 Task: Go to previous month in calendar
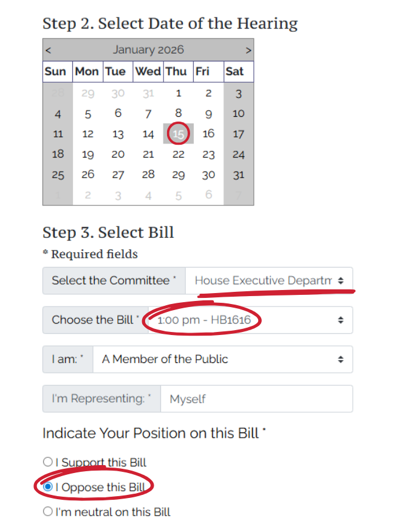pyautogui.click(x=49, y=50)
